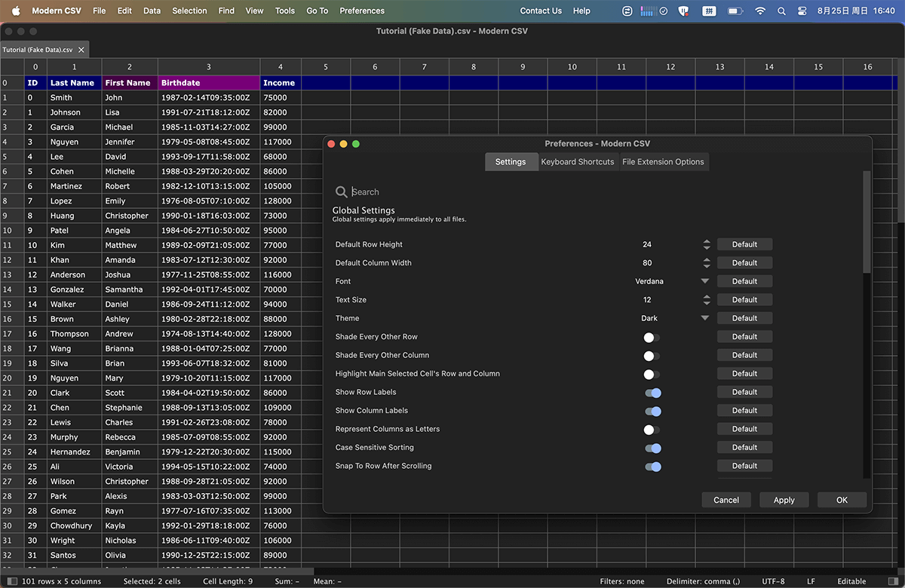The height and width of the screenshot is (588, 905).
Task: Reset Default Row Height with its Default button
Action: tap(744, 244)
